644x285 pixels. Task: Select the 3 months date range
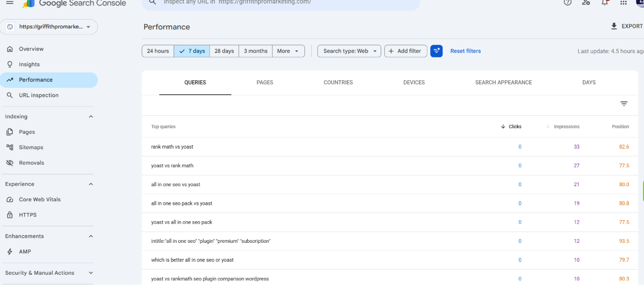click(x=256, y=51)
